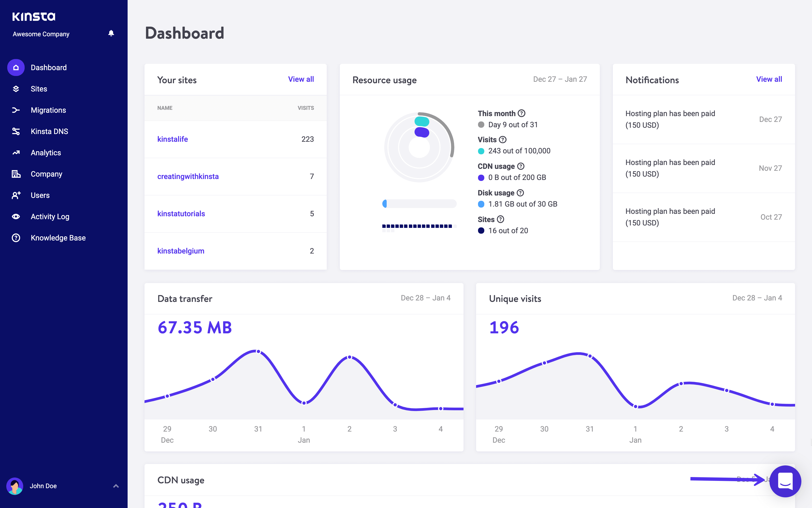Click the Sites layers icon
The height and width of the screenshot is (508, 812).
16,89
